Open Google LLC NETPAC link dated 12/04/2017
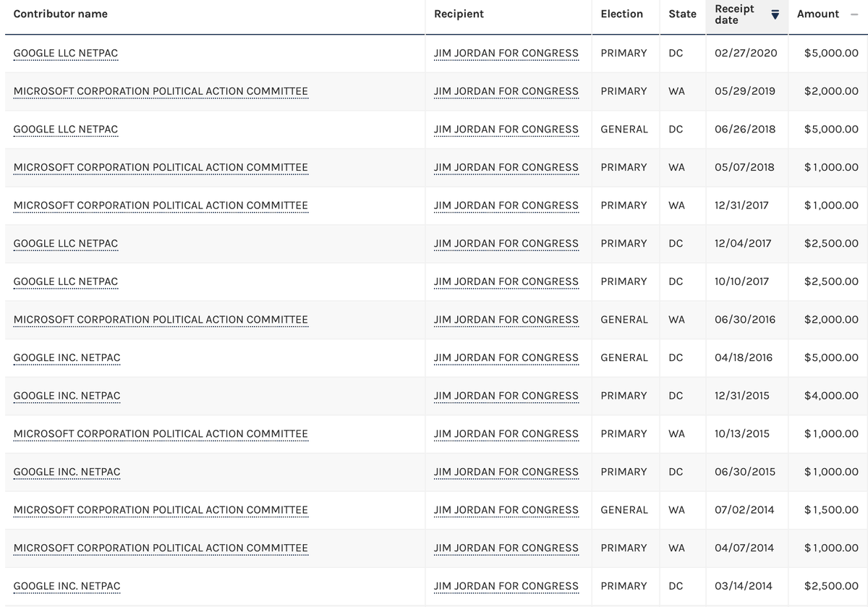The image size is (868, 607). 66,244
